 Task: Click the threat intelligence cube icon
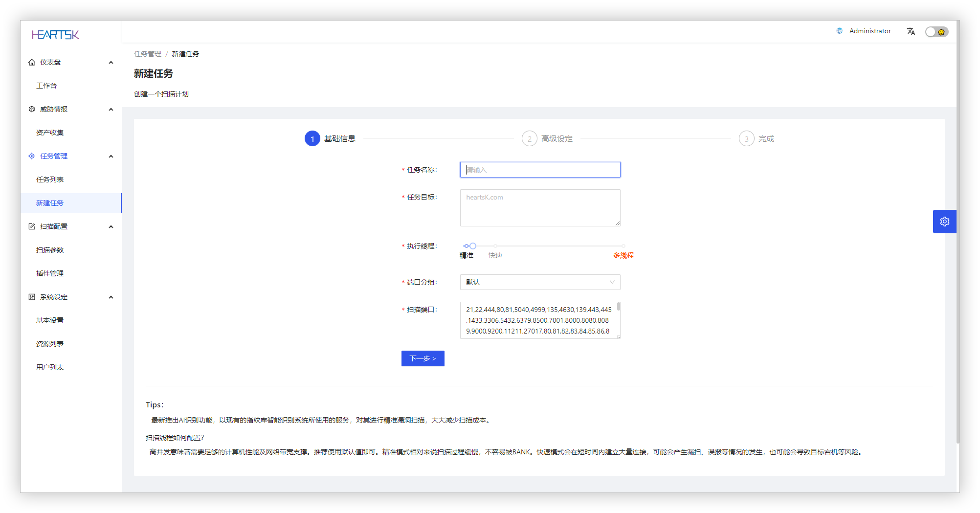32,109
